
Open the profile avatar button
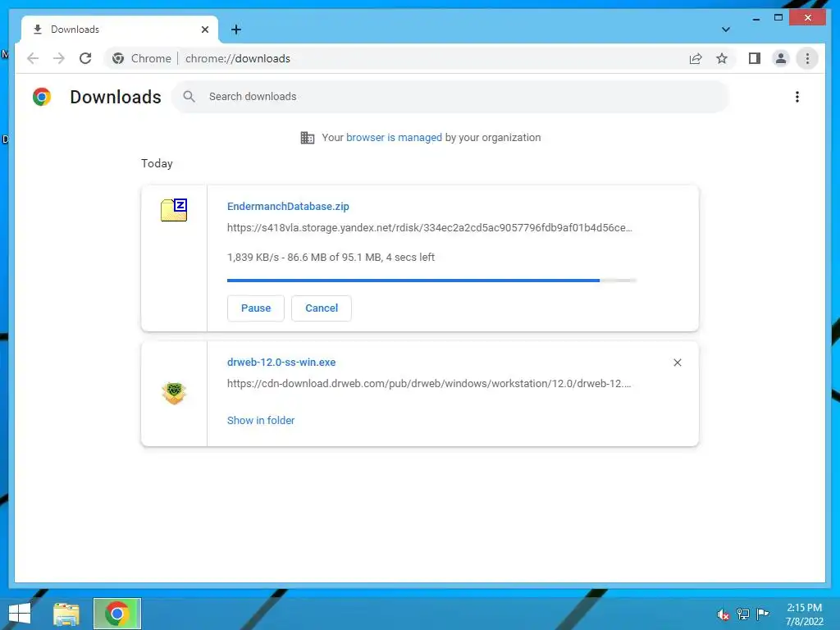point(781,58)
